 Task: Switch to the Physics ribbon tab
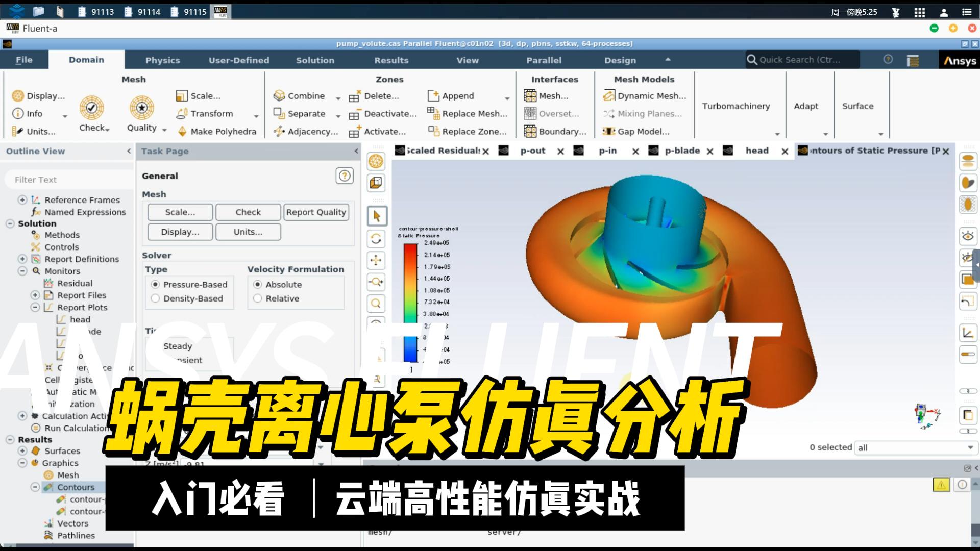(x=162, y=60)
